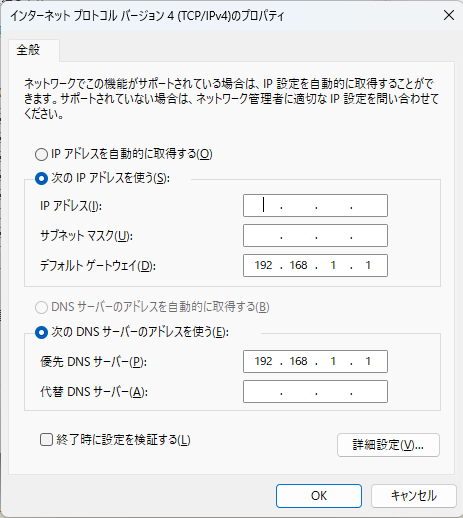Click the サブネット マスク input field
Image resolution: width=463 pixels, height=518 pixels.
click(x=315, y=236)
